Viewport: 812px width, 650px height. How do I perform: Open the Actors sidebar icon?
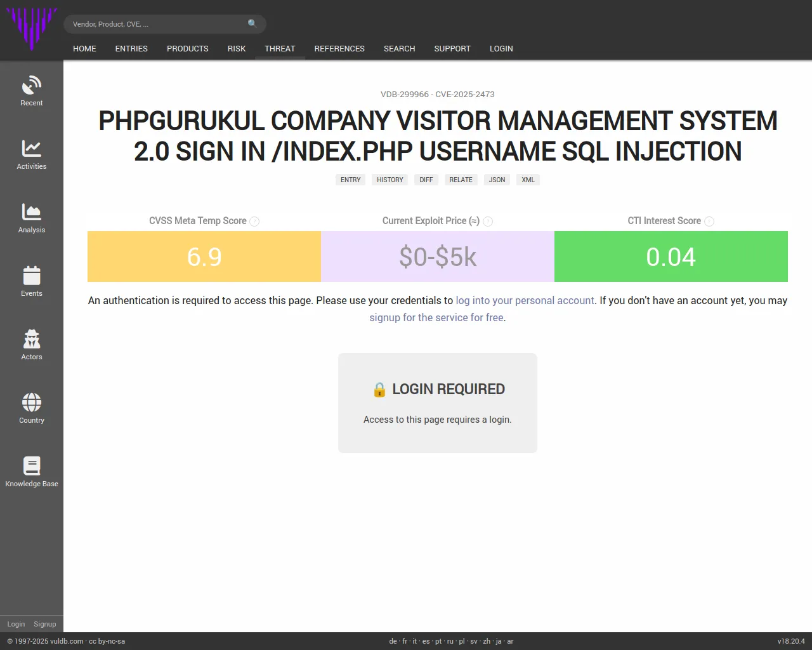click(x=32, y=339)
